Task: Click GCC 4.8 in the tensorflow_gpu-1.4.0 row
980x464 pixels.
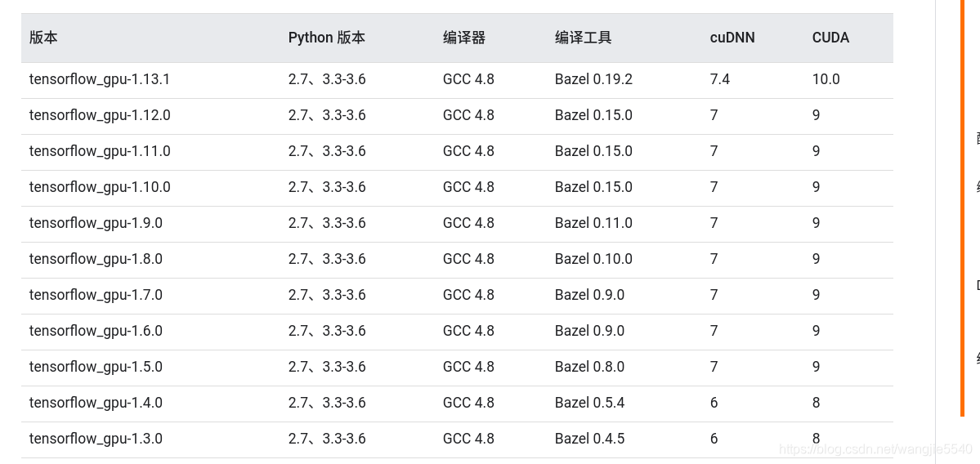Action: pyautogui.click(x=468, y=403)
